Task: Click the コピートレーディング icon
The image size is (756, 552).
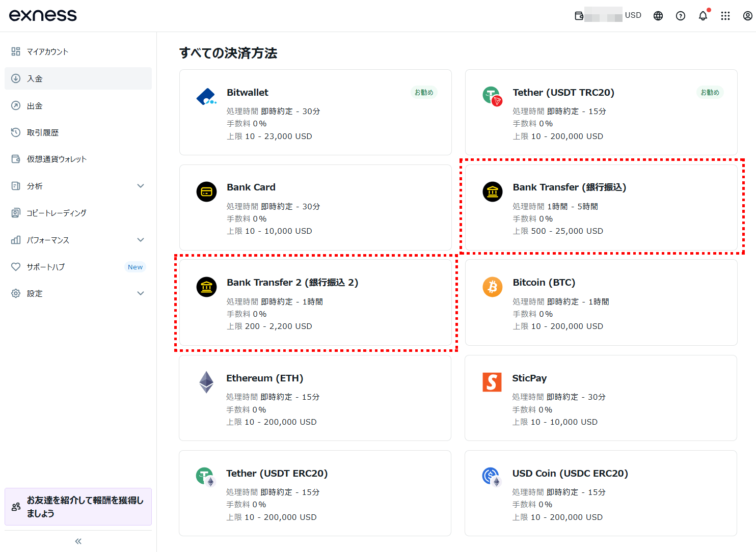Action: 16,213
